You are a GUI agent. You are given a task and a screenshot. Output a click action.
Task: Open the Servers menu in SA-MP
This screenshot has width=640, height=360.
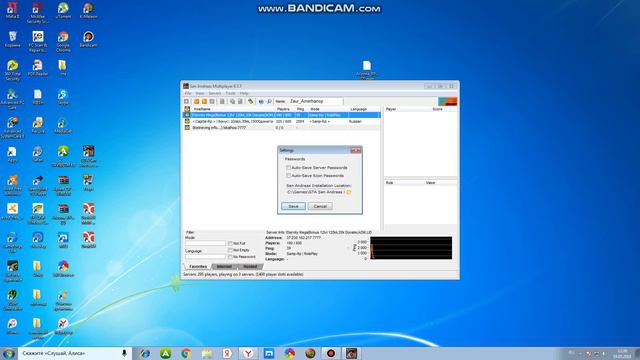[x=215, y=93]
